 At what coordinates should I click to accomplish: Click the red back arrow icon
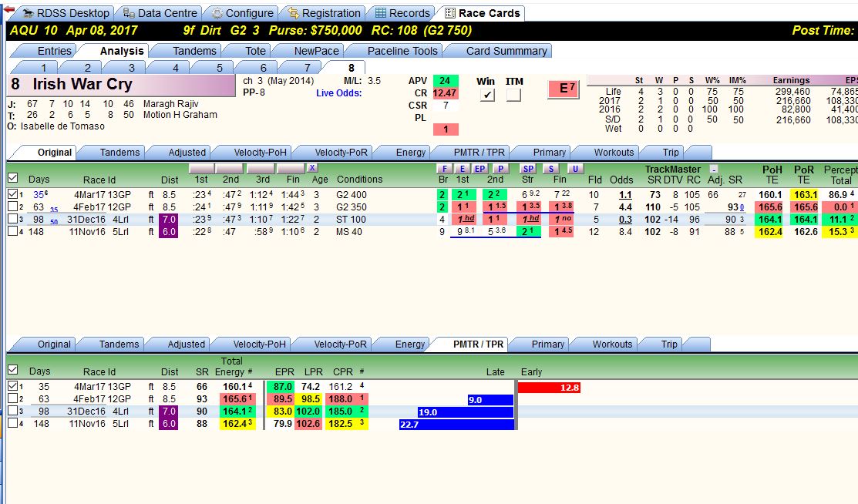coord(8,9)
